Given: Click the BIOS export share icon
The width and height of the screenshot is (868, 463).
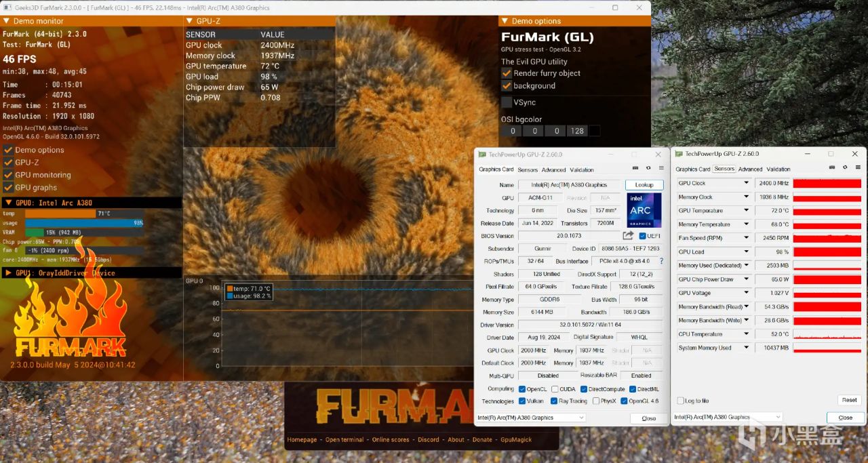Looking at the screenshot, I should (x=629, y=235).
